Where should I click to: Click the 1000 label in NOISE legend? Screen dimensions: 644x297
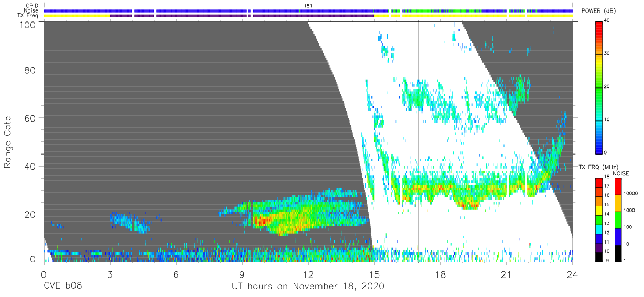click(x=630, y=211)
